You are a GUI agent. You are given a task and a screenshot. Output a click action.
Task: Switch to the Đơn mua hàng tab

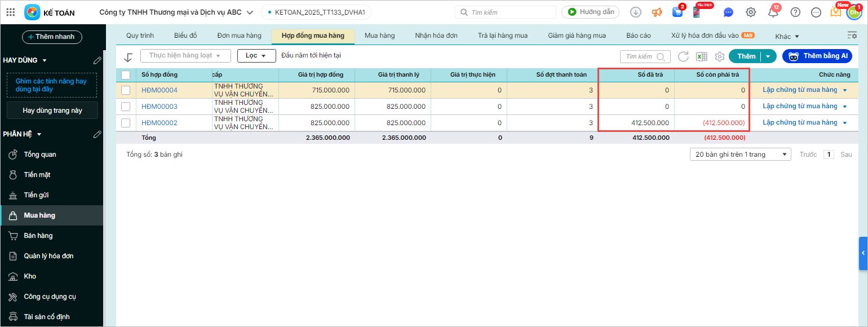pyautogui.click(x=239, y=36)
